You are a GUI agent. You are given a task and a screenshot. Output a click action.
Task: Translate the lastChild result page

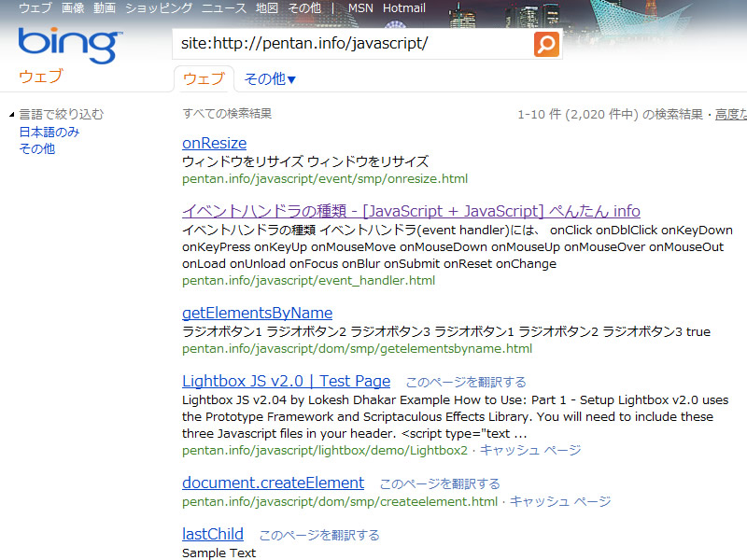coord(319,535)
